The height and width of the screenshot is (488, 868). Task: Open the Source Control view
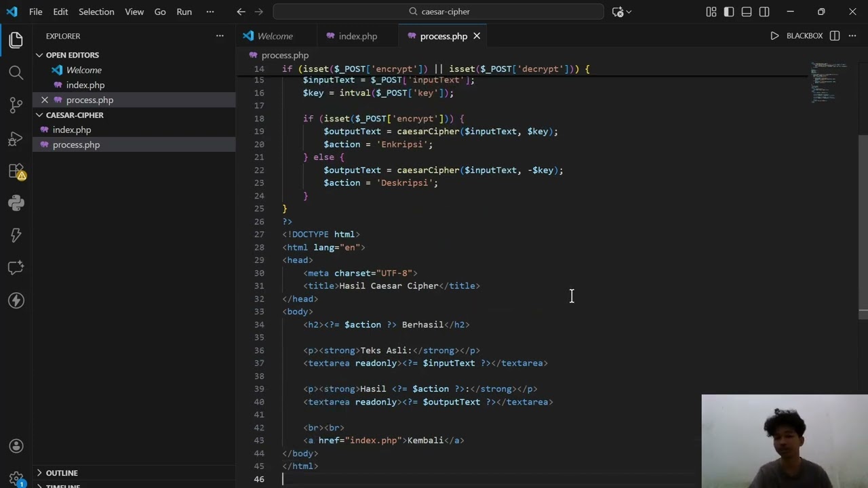pyautogui.click(x=16, y=105)
